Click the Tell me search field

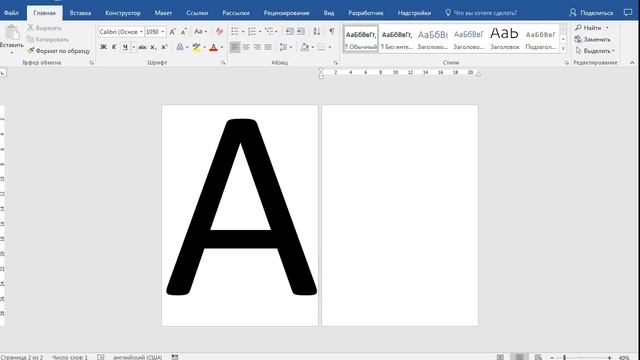(482, 13)
